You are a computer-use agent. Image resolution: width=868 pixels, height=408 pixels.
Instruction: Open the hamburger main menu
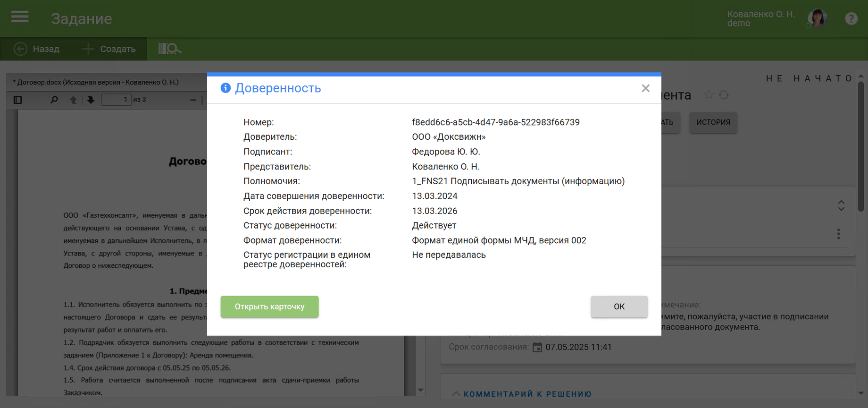click(x=20, y=17)
